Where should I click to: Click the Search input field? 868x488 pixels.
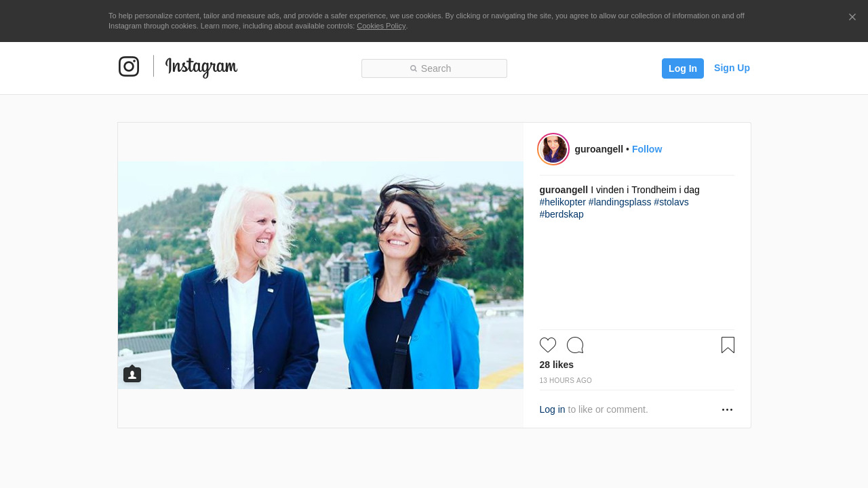pos(434,68)
